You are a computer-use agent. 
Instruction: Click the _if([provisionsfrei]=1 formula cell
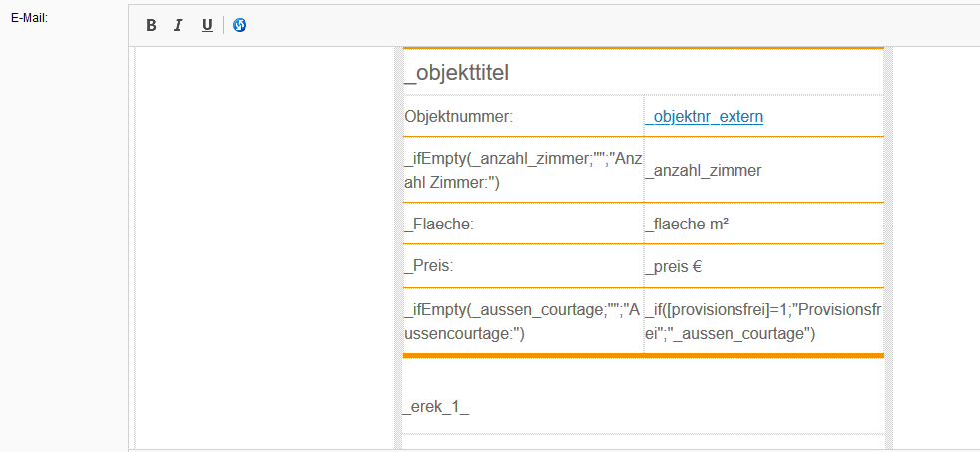pyautogui.click(x=762, y=321)
